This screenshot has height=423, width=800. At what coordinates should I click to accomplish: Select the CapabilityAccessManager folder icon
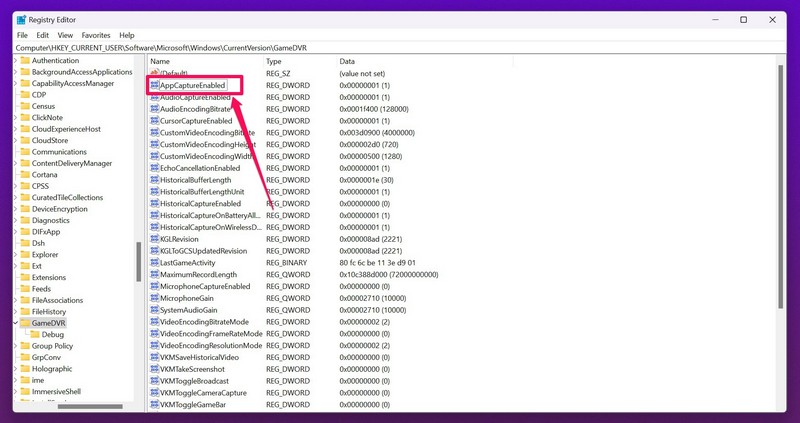25,83
